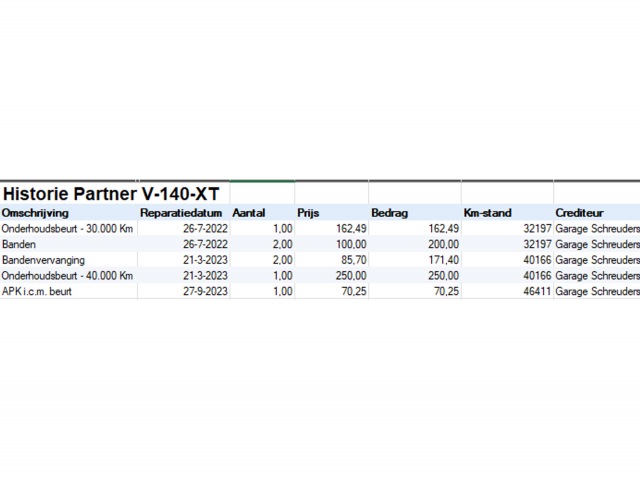Click the Omschrijving column header cell
This screenshot has width=640, height=479.
pos(68,213)
